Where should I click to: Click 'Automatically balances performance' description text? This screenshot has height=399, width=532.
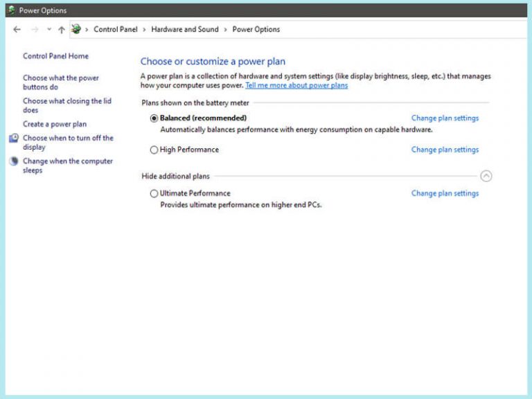point(296,130)
